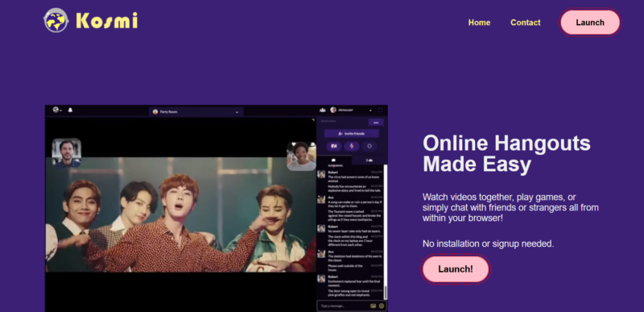Click the fullscreen icon in preview
Image resolution: width=644 pixels, height=312 pixels.
(380, 110)
